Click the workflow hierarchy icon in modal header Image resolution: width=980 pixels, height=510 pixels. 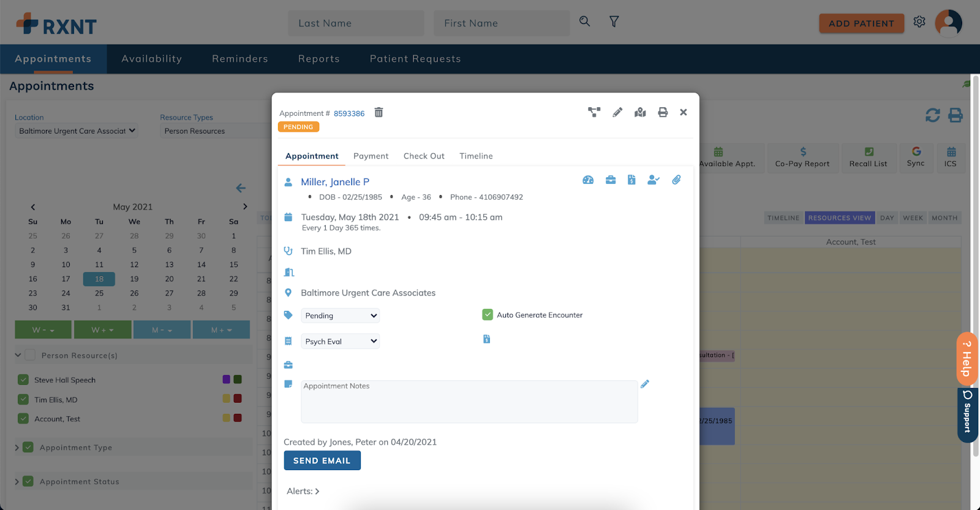pyautogui.click(x=594, y=112)
